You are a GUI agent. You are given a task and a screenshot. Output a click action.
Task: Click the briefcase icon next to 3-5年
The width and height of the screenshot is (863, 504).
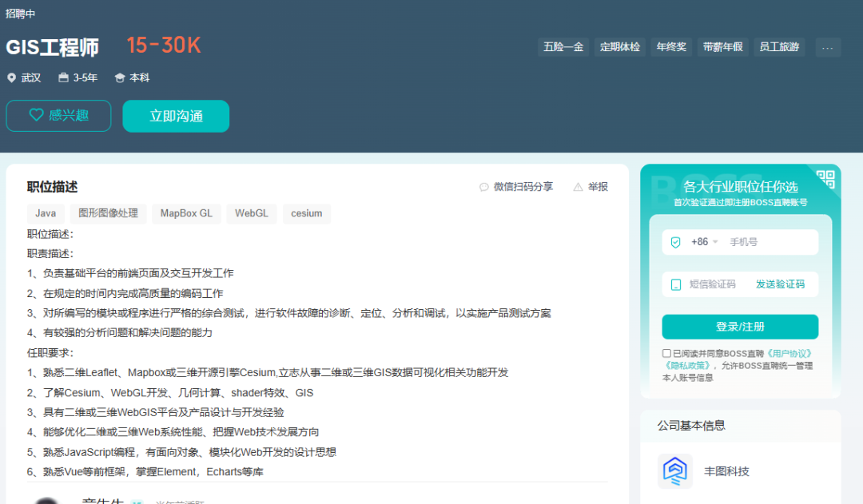click(x=63, y=77)
